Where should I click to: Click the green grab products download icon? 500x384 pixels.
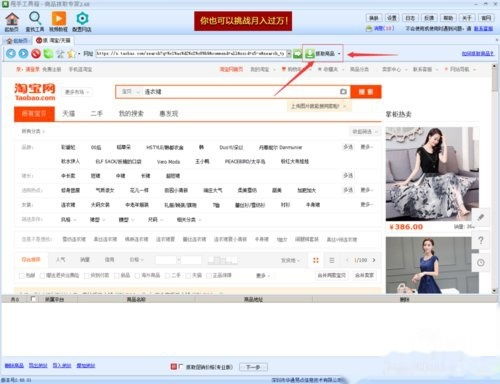310,53
